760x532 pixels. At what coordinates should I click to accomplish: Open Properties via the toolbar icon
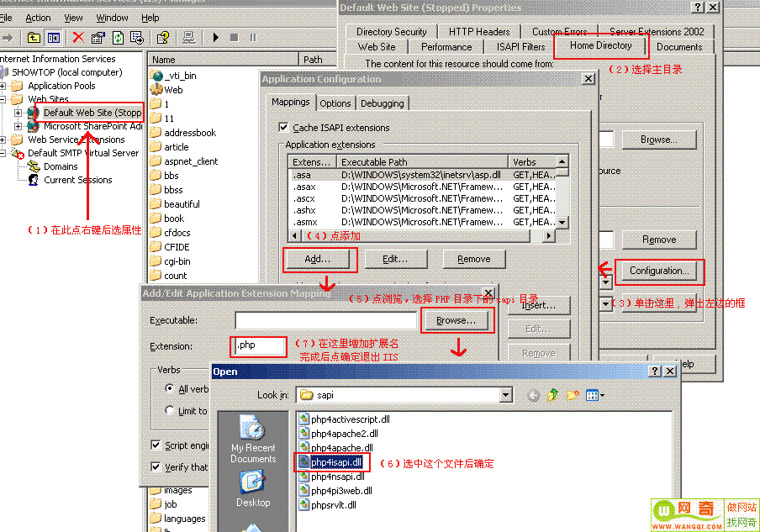98,38
